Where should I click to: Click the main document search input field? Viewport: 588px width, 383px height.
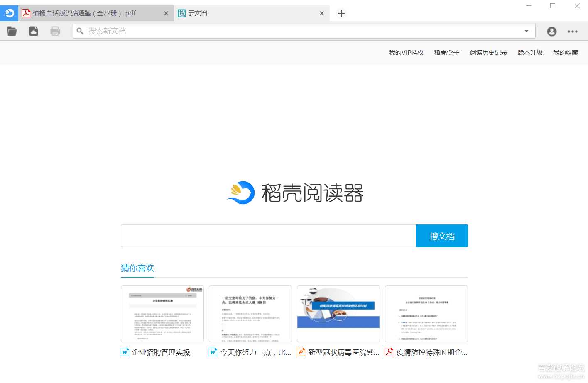(268, 236)
